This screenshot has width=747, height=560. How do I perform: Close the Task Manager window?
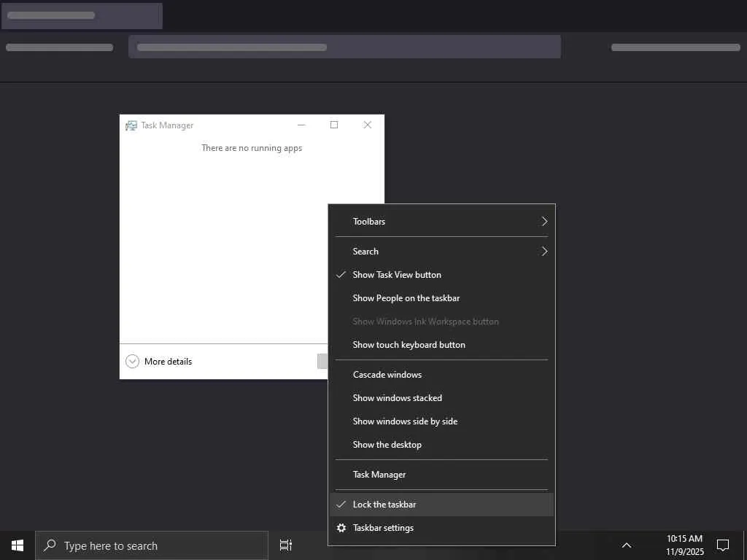[x=368, y=125]
